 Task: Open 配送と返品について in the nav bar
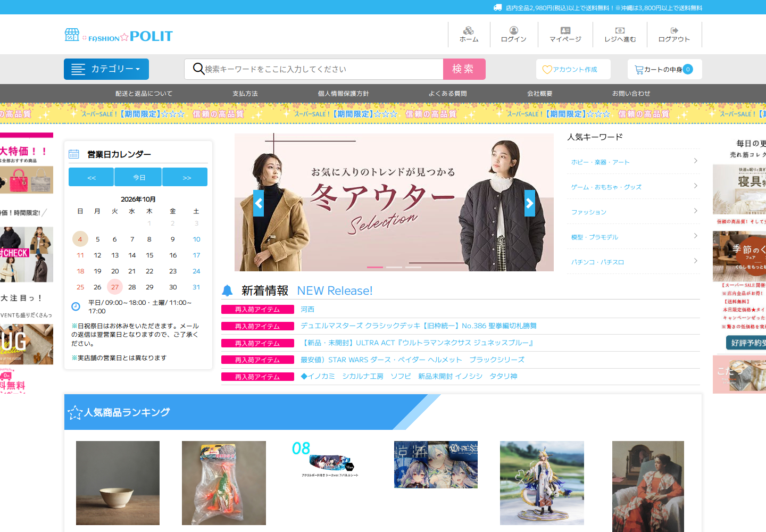[x=144, y=94]
